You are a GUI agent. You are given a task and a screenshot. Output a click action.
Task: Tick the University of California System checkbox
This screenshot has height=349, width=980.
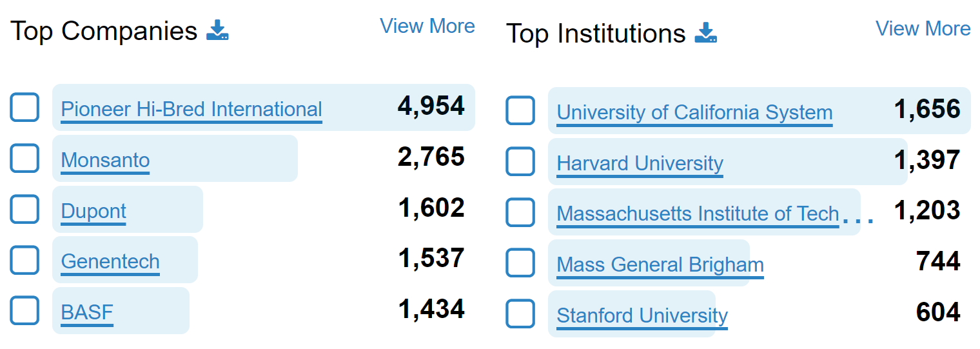click(x=520, y=110)
